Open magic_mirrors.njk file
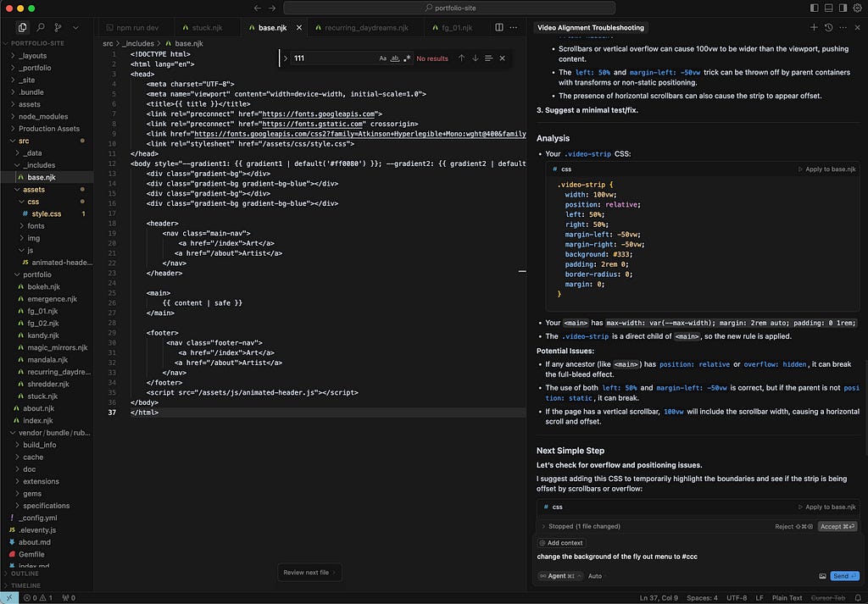 pyautogui.click(x=47, y=347)
